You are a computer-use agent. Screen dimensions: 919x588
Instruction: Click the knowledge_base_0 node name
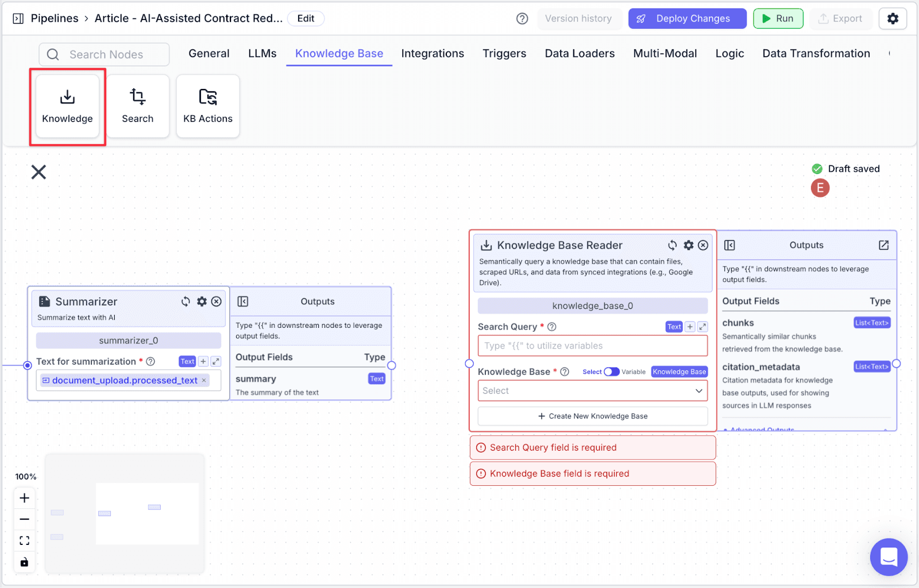click(x=593, y=306)
